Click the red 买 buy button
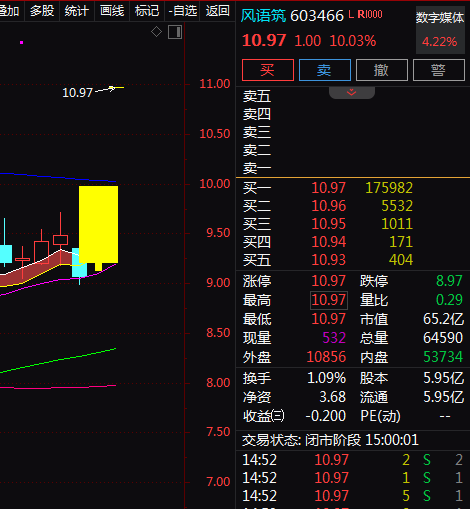The width and height of the screenshot is (470, 509). pos(268,70)
